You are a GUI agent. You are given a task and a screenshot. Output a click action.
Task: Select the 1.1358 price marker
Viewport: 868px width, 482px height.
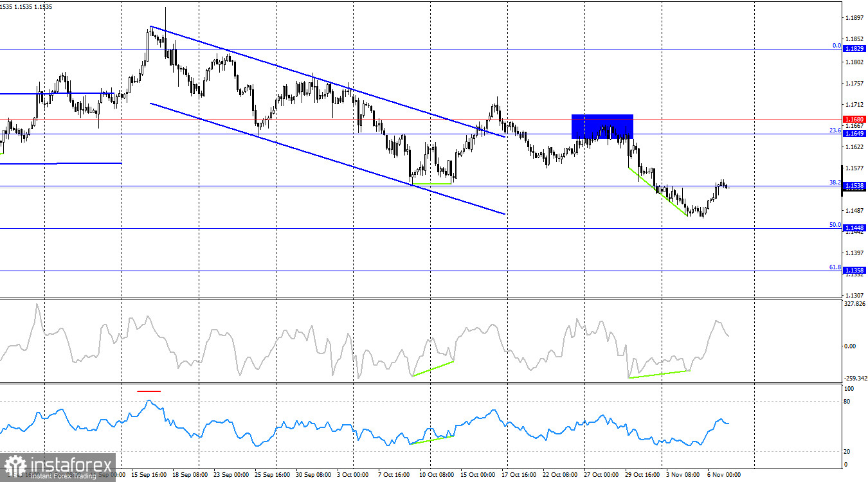pos(856,270)
